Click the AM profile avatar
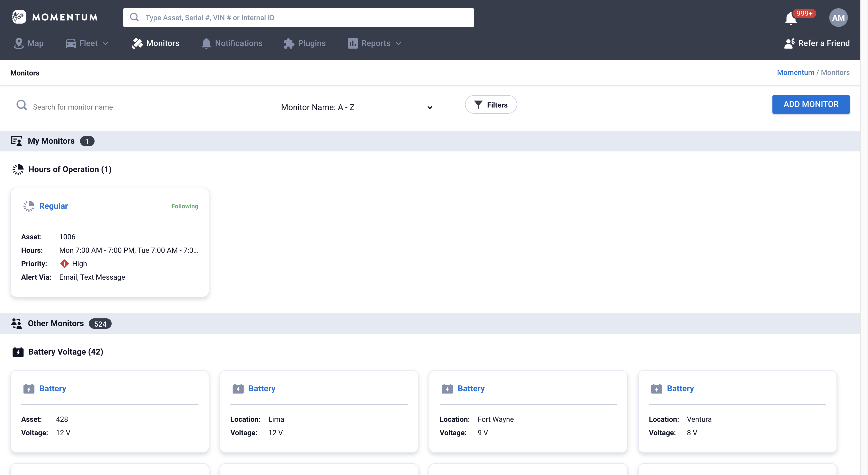The height and width of the screenshot is (475, 868). tap(838, 18)
